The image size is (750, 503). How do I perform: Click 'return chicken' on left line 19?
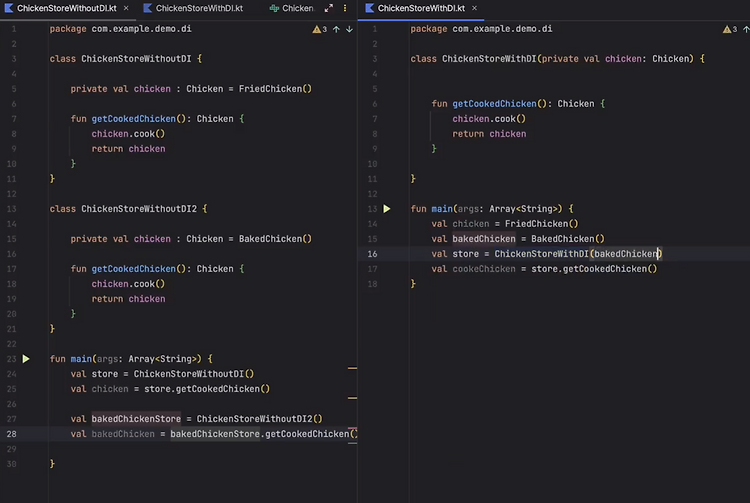[x=128, y=299]
